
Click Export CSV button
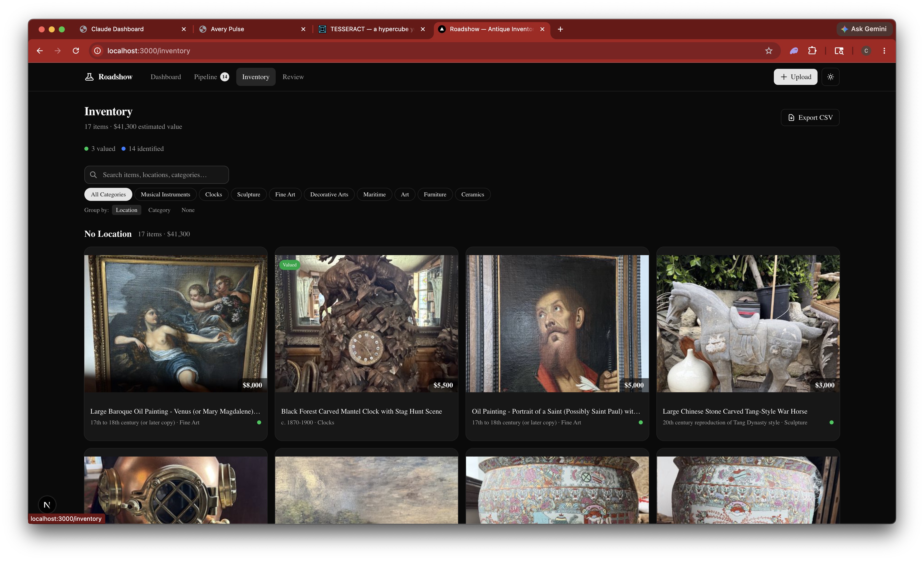[x=810, y=118]
